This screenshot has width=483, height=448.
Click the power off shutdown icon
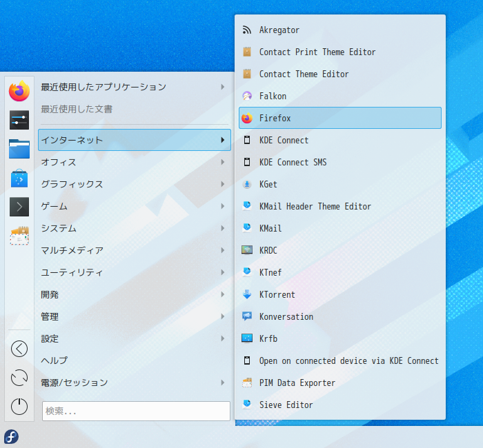(19, 407)
